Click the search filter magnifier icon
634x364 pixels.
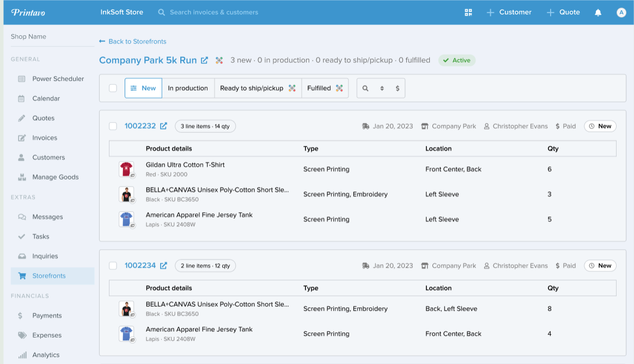click(365, 88)
